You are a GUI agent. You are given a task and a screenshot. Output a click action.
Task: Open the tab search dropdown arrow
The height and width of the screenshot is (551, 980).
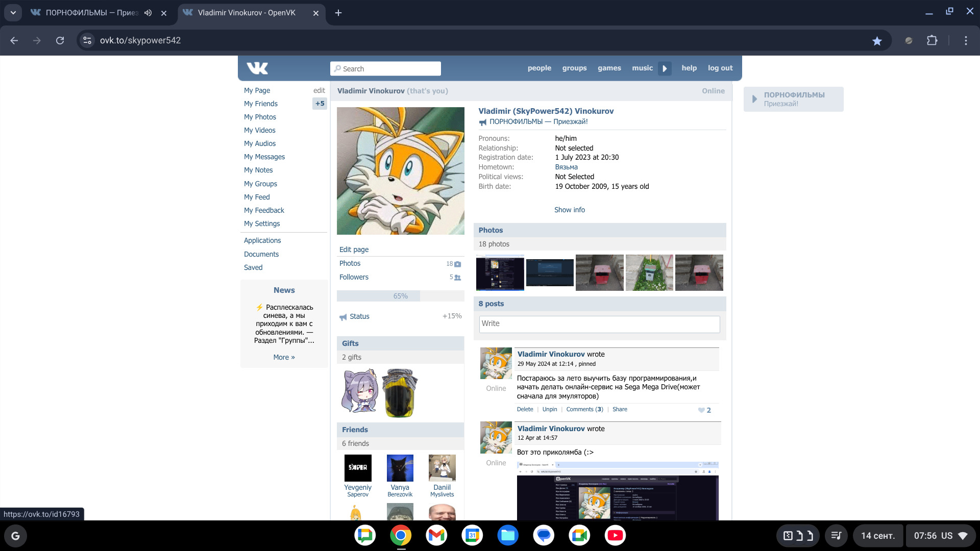[x=13, y=13]
